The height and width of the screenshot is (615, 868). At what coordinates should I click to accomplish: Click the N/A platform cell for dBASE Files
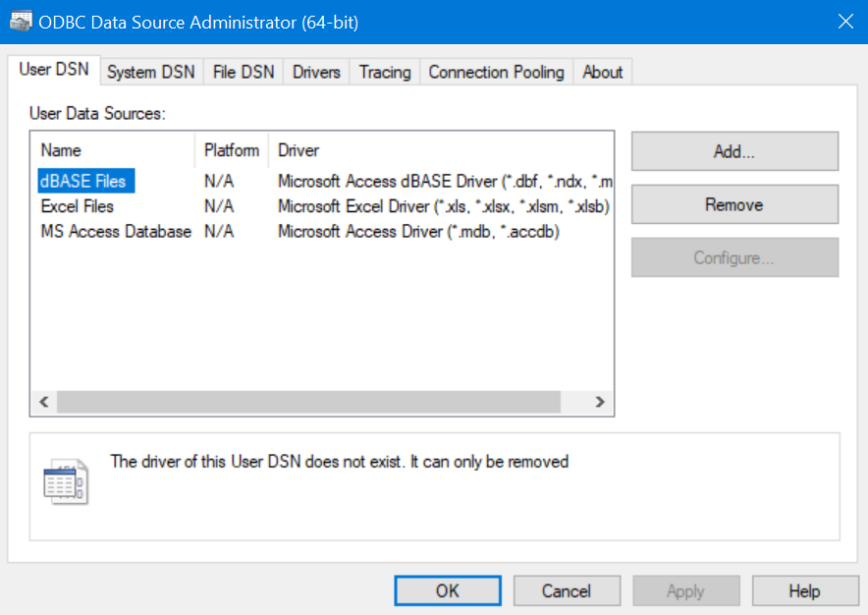coord(219,181)
